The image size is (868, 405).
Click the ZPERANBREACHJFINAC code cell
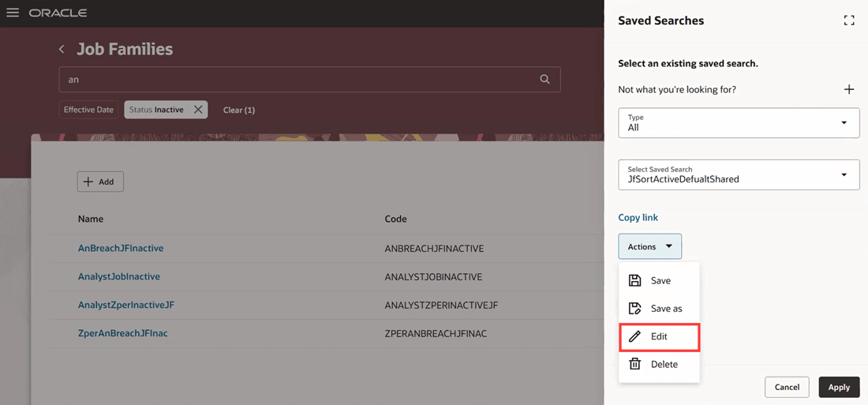[x=436, y=333]
